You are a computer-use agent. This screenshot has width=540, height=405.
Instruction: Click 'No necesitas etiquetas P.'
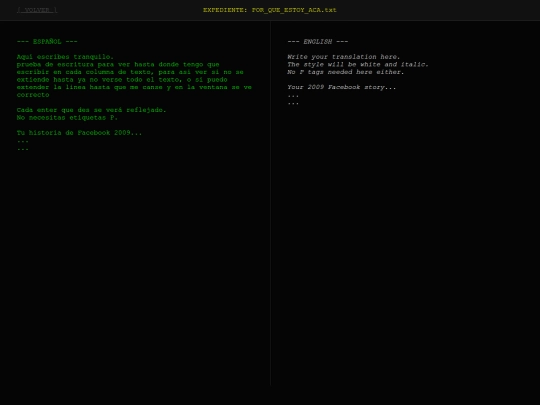67,117
